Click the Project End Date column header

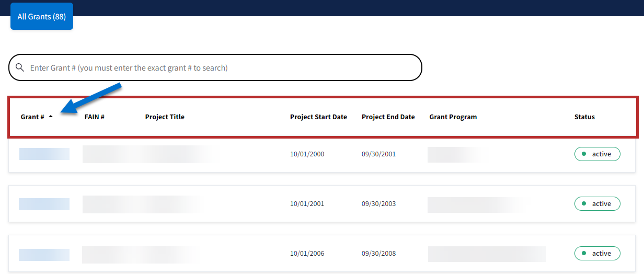click(x=388, y=117)
